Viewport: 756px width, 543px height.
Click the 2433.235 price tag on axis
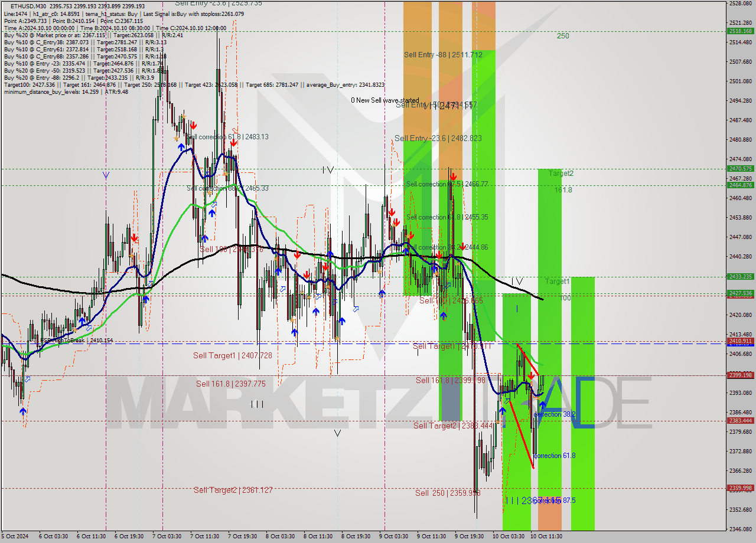[740, 276]
